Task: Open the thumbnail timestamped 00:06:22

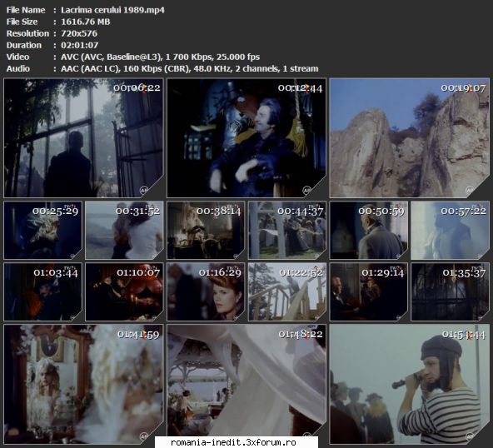Action: 83,138
